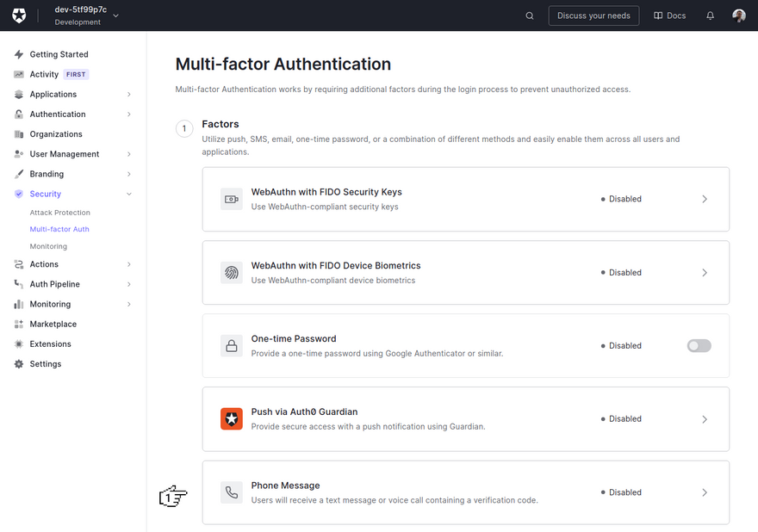Viewport: 758px width, 532px height.
Task: Click the One-time Password lock icon
Action: 232,345
